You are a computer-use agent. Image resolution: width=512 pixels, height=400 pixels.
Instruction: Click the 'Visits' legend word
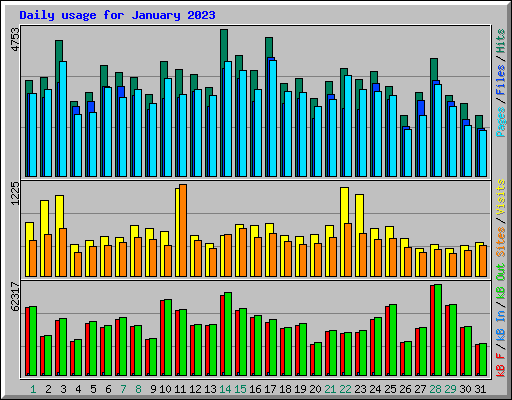501,197
